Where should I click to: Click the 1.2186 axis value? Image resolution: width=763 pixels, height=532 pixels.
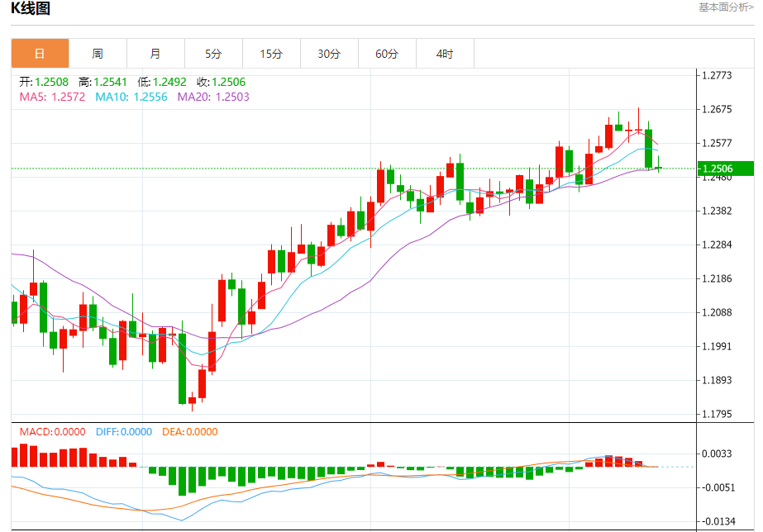716,278
